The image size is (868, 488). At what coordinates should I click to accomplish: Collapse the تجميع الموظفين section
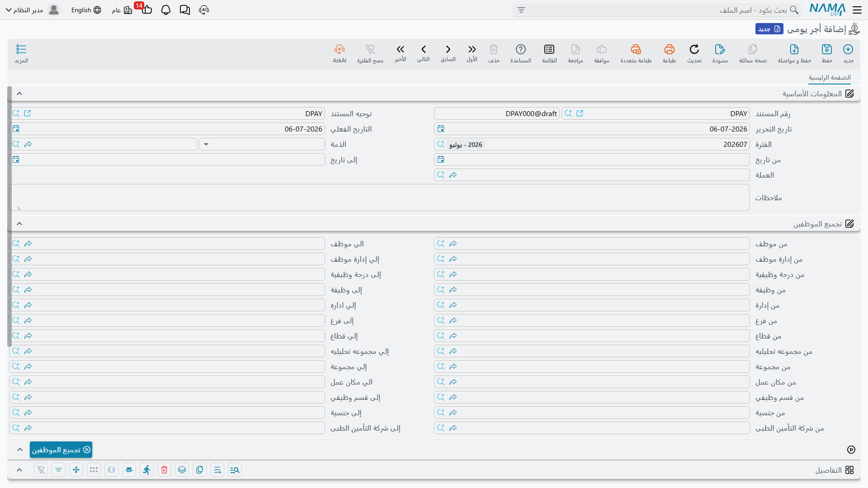(x=19, y=224)
